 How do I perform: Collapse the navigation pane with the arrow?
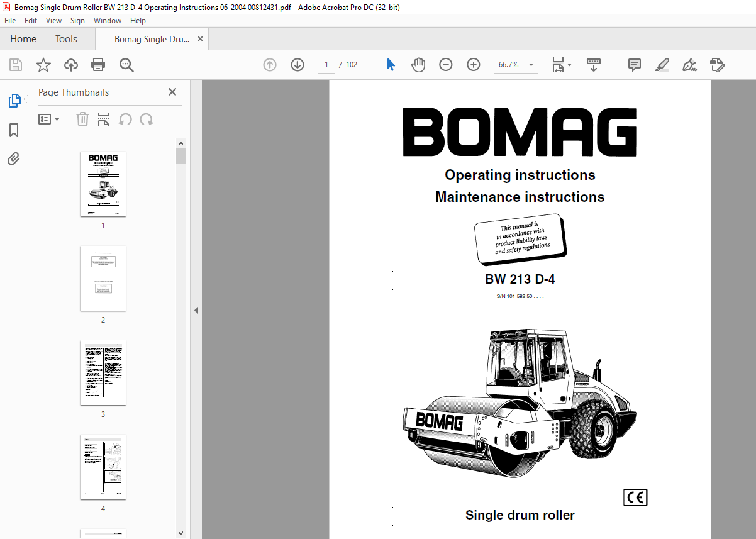click(x=196, y=310)
